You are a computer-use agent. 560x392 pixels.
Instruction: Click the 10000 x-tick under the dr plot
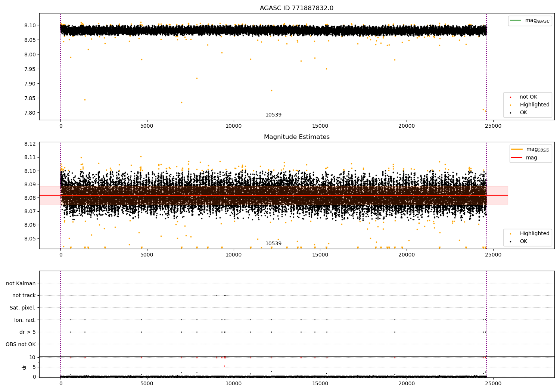pyautogui.click(x=234, y=383)
